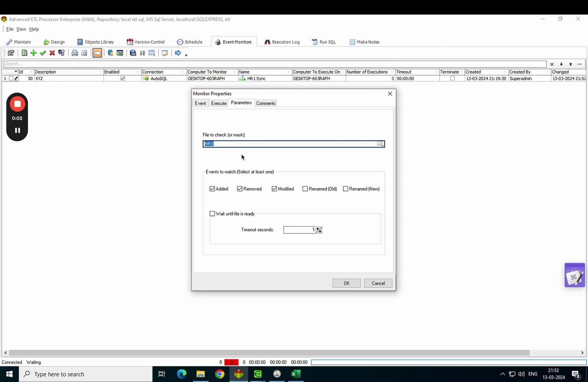Open Excel from the taskbar
Image resolution: width=588 pixels, height=382 pixels.
(x=296, y=374)
